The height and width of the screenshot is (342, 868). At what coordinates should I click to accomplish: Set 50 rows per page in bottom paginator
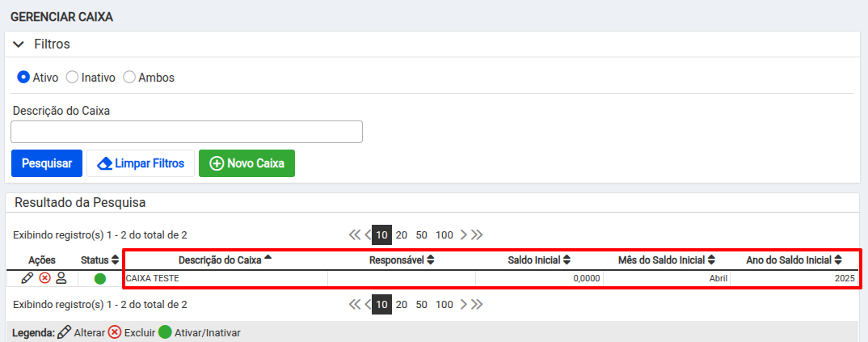(421, 304)
